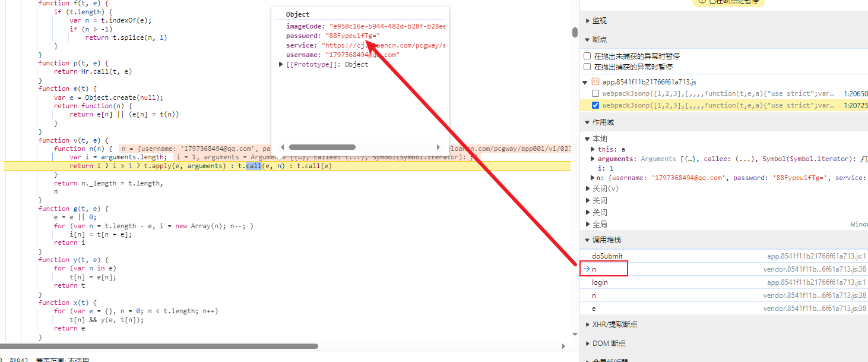Click the app.8541f11b21766f61a713.js file icon

(x=595, y=82)
